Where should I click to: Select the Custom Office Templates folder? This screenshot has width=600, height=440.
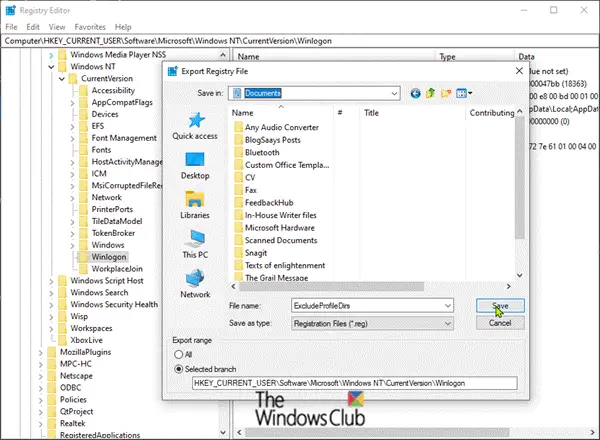(282, 165)
